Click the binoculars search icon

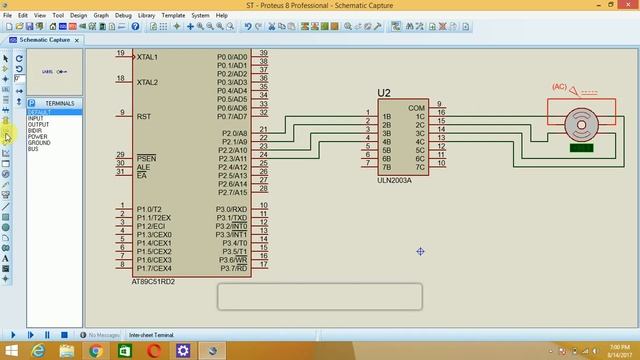(409, 27)
